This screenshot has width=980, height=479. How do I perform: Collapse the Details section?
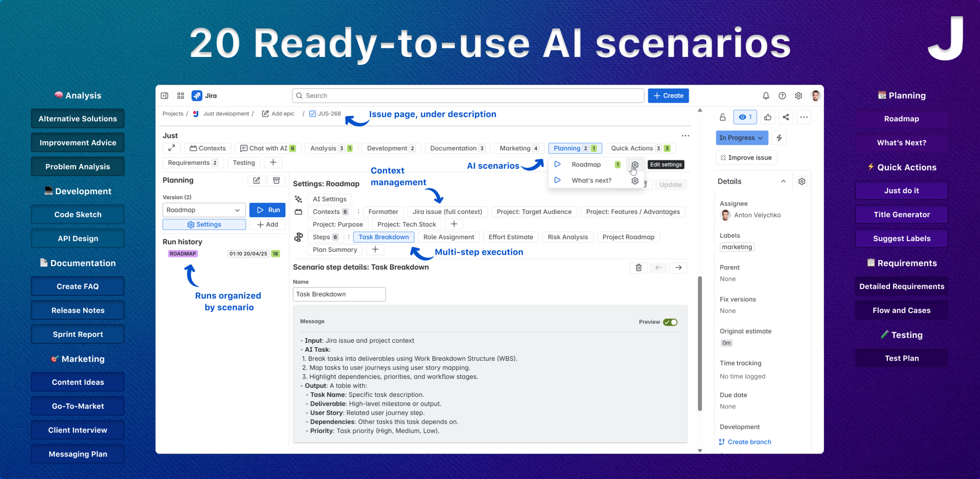click(783, 181)
